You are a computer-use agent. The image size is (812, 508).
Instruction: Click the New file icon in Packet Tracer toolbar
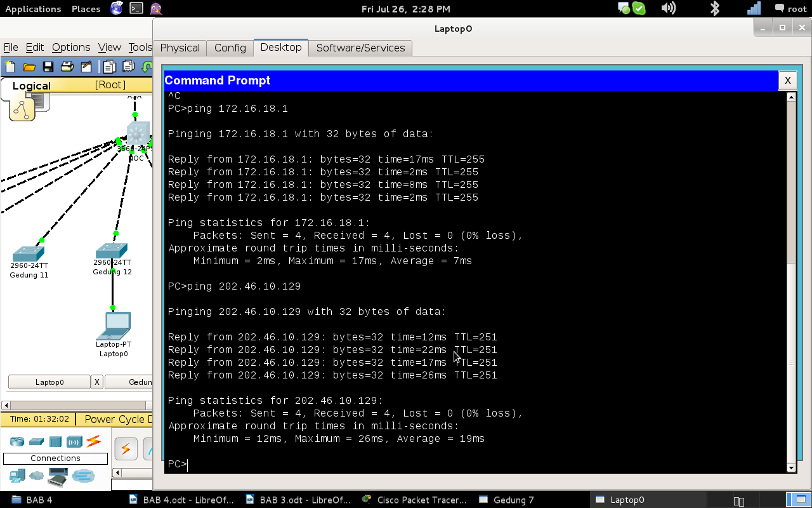tap(11, 67)
